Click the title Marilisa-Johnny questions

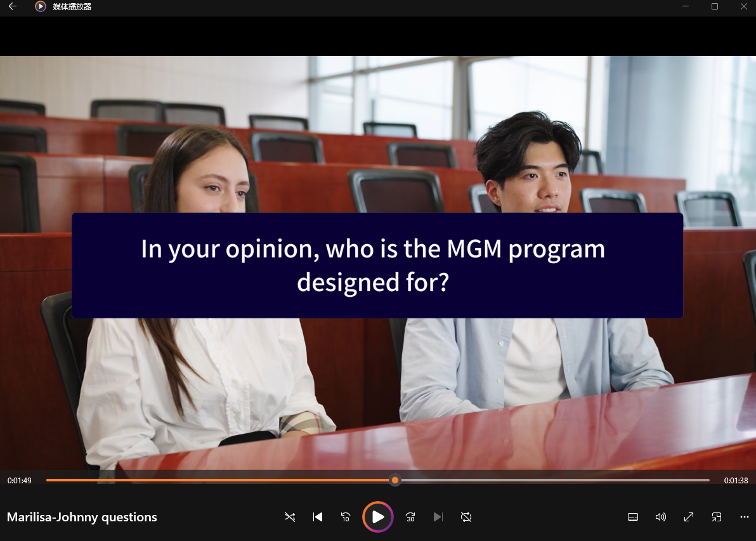[82, 517]
